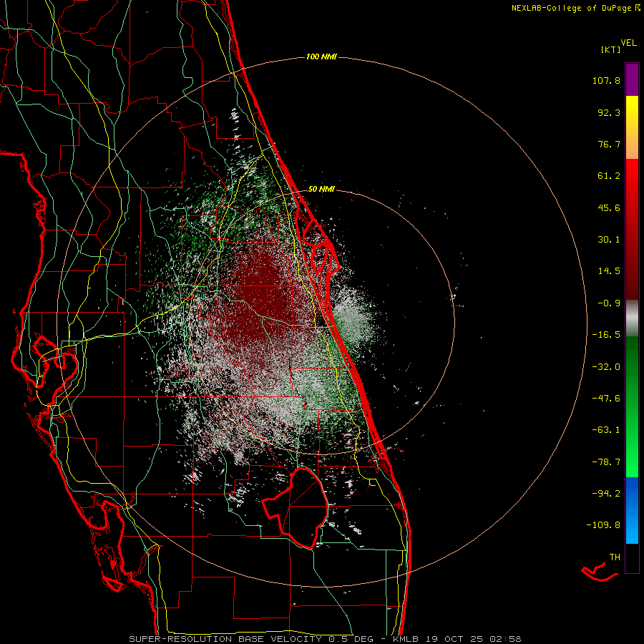Image resolution: width=644 pixels, height=644 pixels.
Task: Click the purple segment of the color bar
Action: click(x=632, y=79)
